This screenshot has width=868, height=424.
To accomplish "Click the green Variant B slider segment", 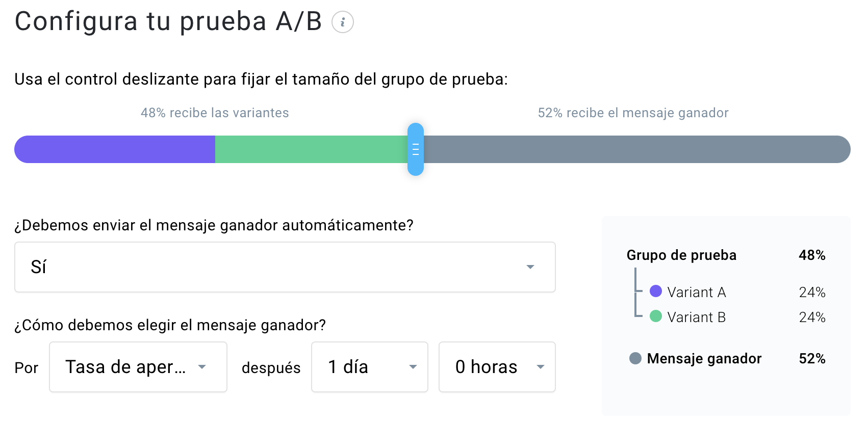I will tap(311, 149).
